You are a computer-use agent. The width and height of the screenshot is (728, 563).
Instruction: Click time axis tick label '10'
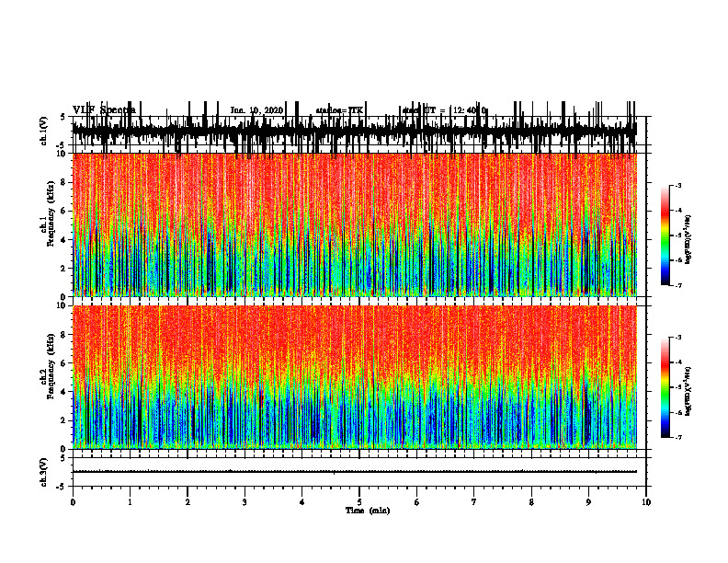[x=646, y=502]
